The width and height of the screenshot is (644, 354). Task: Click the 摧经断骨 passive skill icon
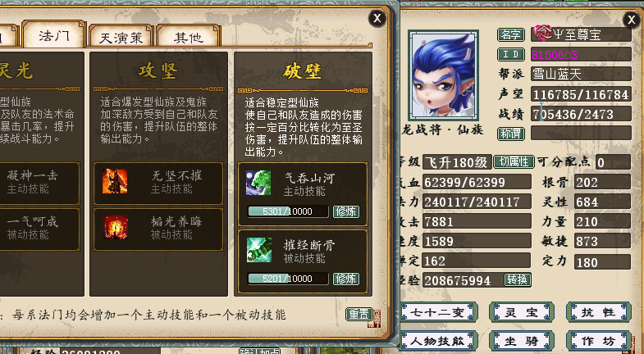[258, 250]
